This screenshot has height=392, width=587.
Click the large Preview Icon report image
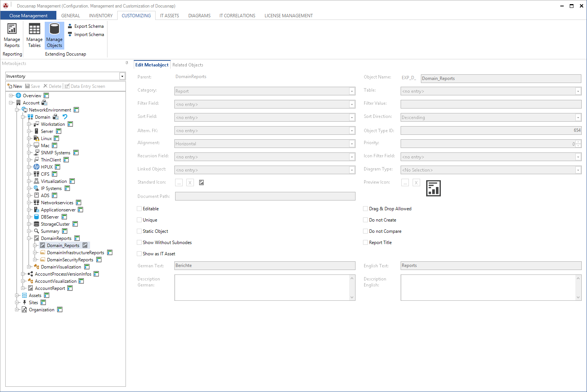click(x=433, y=188)
